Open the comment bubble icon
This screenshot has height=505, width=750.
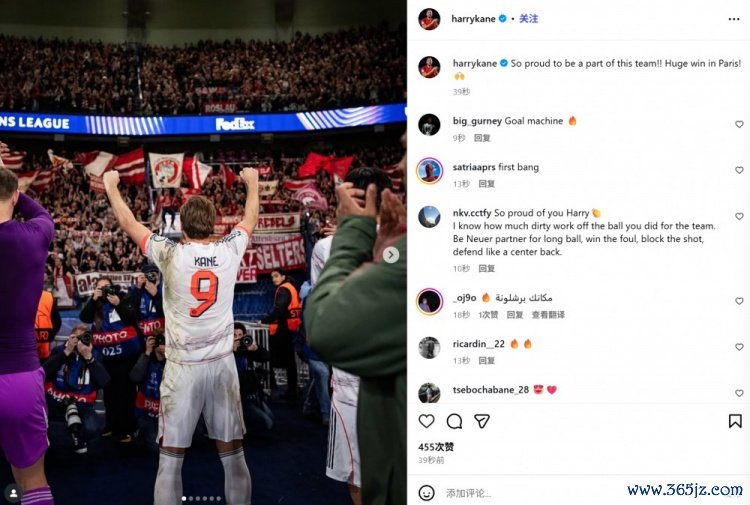coord(454,421)
